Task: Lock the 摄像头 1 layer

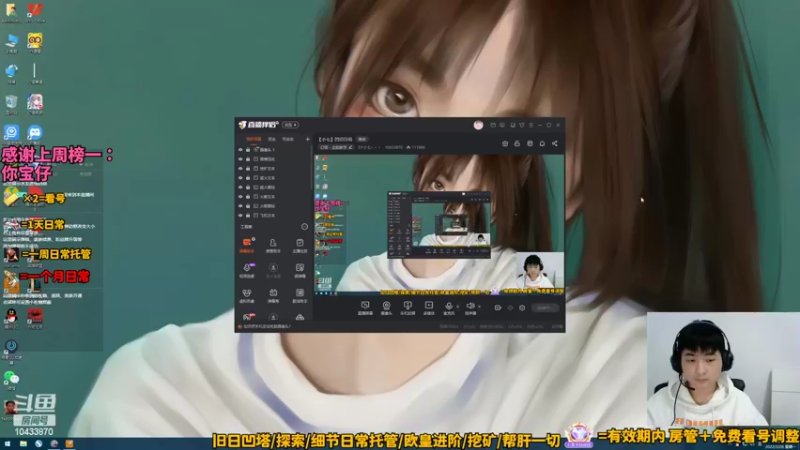Action: pos(248,149)
